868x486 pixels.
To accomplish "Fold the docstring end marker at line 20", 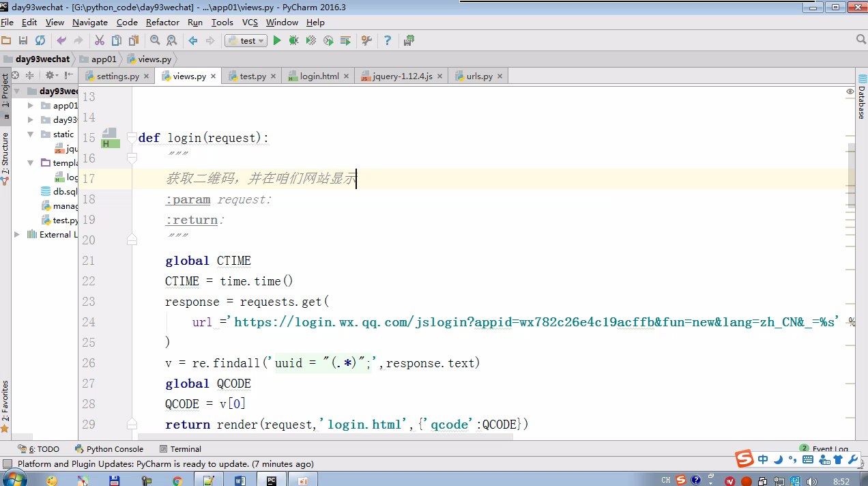I will point(132,240).
